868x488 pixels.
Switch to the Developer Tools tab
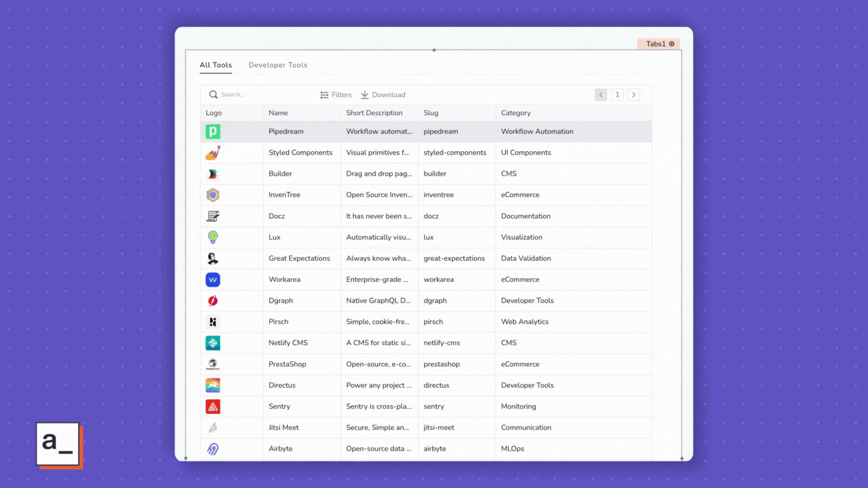click(x=278, y=65)
